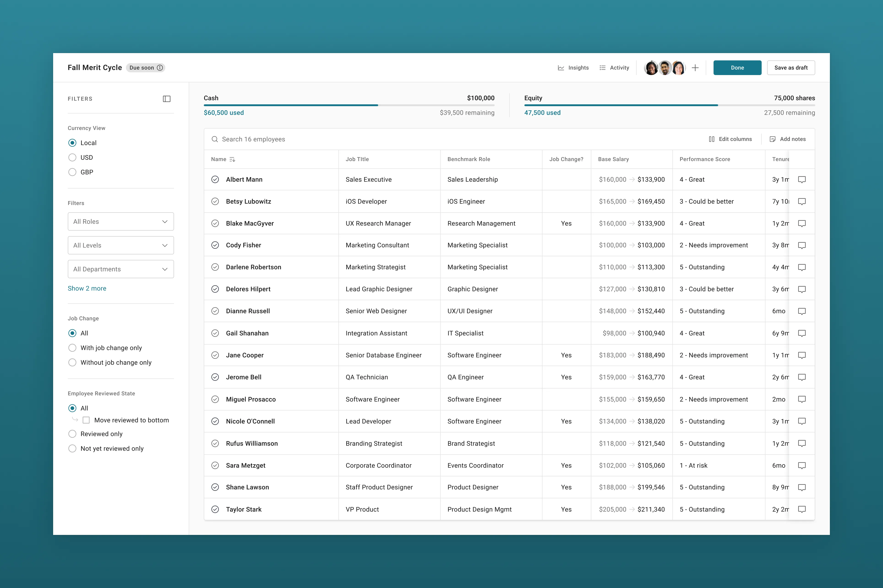Open the All Roles dropdown
Viewport: 883px width, 588px height.
pyautogui.click(x=120, y=222)
